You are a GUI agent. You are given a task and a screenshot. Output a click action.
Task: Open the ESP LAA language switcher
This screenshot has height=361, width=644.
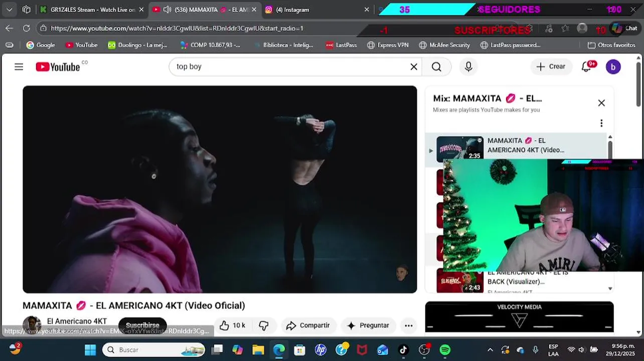pyautogui.click(x=553, y=349)
